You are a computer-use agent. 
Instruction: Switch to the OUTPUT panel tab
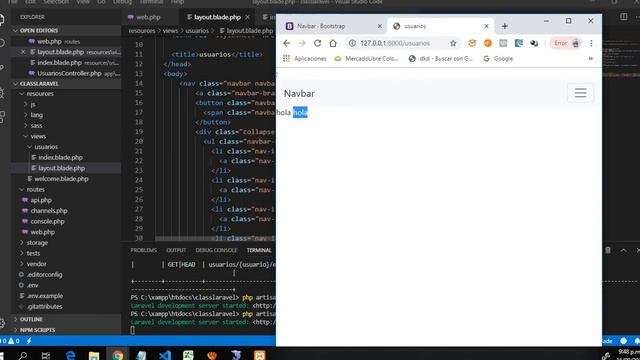(x=176, y=250)
